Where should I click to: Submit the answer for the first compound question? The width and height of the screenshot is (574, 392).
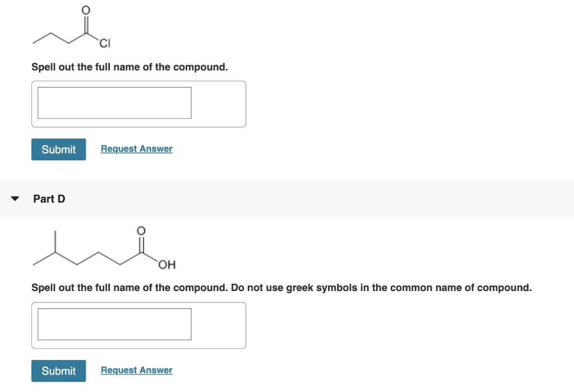[x=58, y=149]
